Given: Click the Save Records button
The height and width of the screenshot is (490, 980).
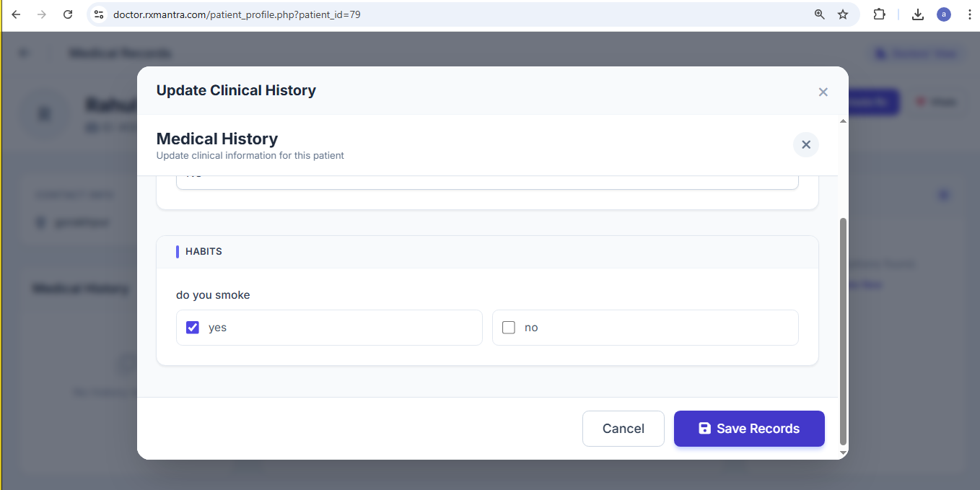Looking at the screenshot, I should [748, 429].
